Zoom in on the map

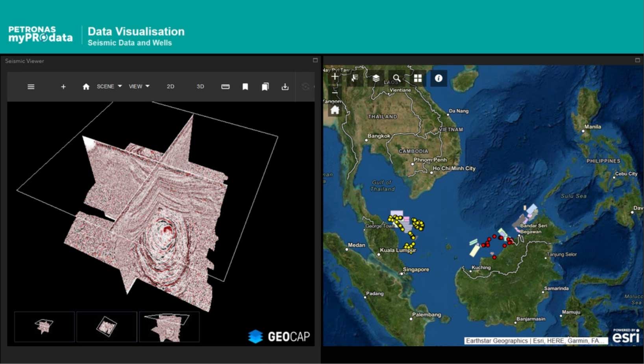coord(335,76)
